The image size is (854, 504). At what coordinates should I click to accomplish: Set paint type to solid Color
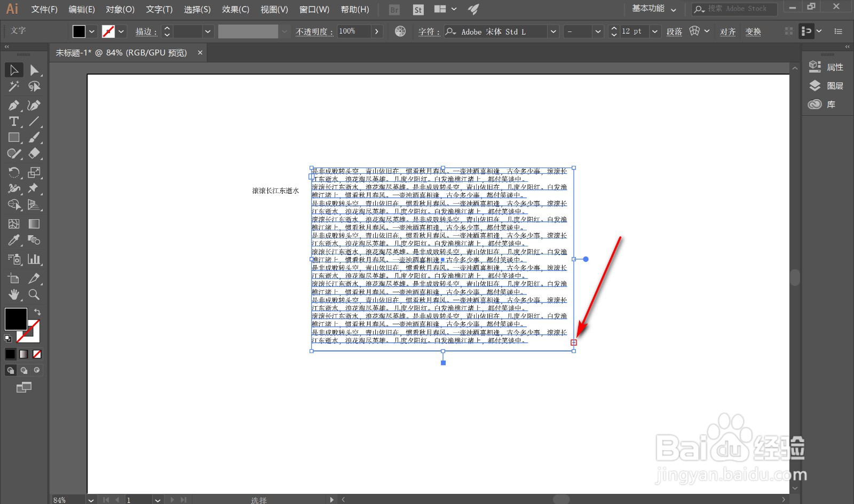click(x=11, y=354)
